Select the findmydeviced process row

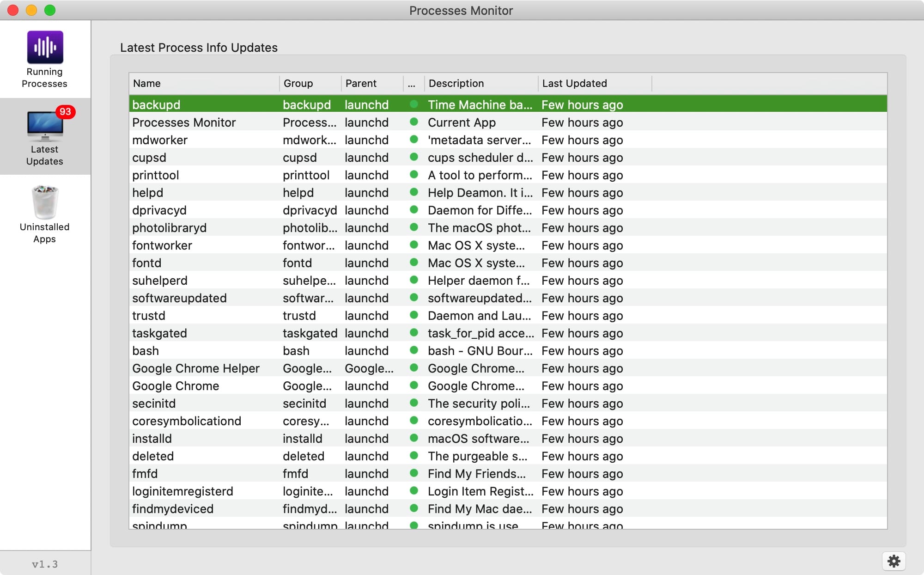508,509
